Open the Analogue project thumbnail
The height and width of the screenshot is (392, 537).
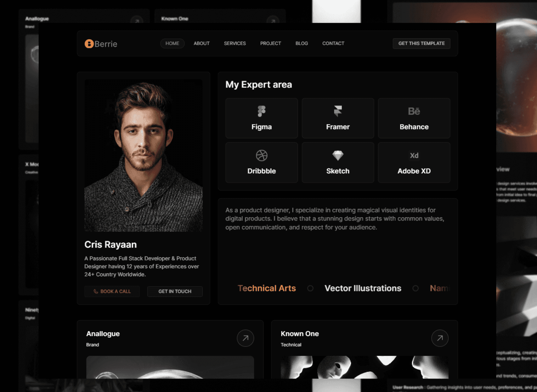[x=170, y=367]
